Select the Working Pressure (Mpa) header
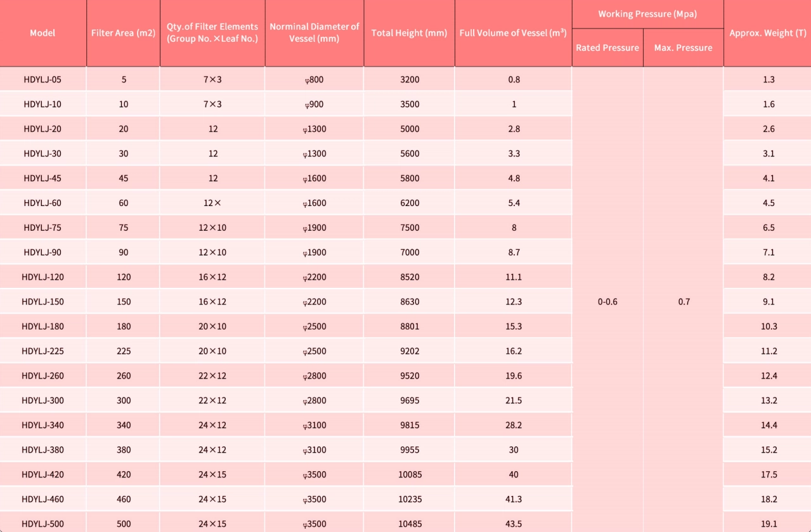 pyautogui.click(x=648, y=13)
